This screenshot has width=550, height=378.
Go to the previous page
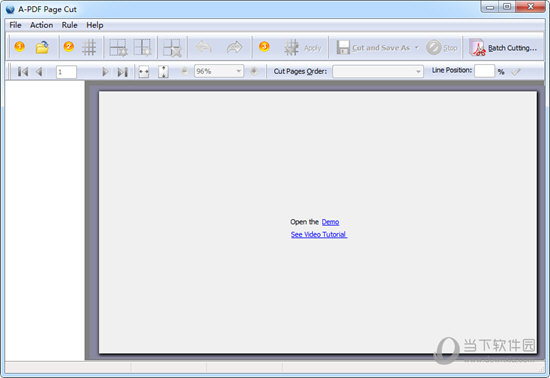coord(39,72)
